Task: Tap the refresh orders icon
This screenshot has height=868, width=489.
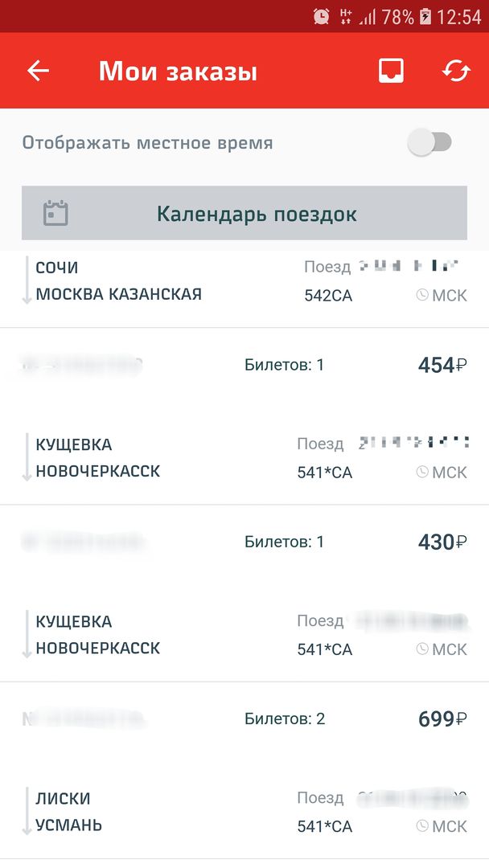Action: tap(456, 71)
